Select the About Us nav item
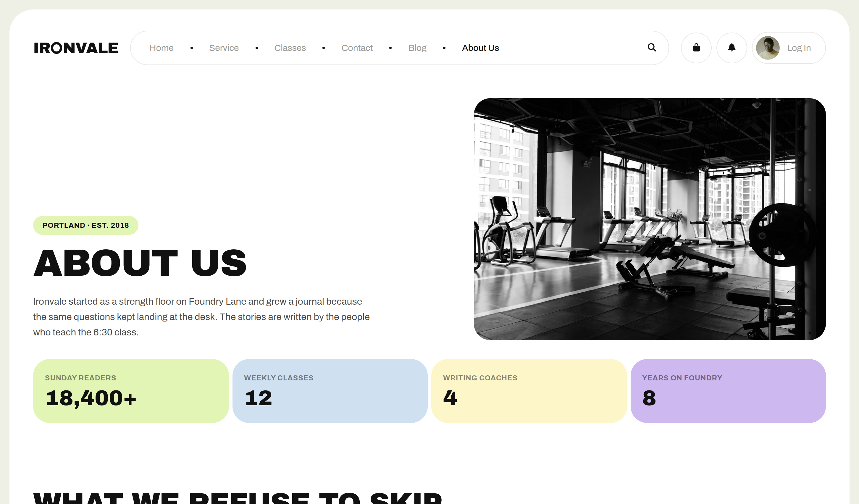Viewport: 859px width, 504px height. [x=480, y=48]
